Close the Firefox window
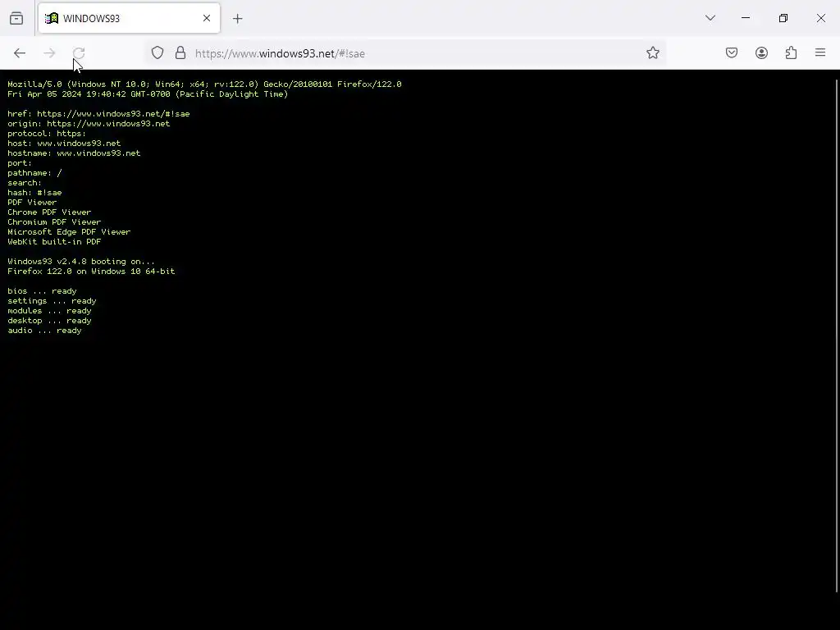 pyautogui.click(x=820, y=18)
